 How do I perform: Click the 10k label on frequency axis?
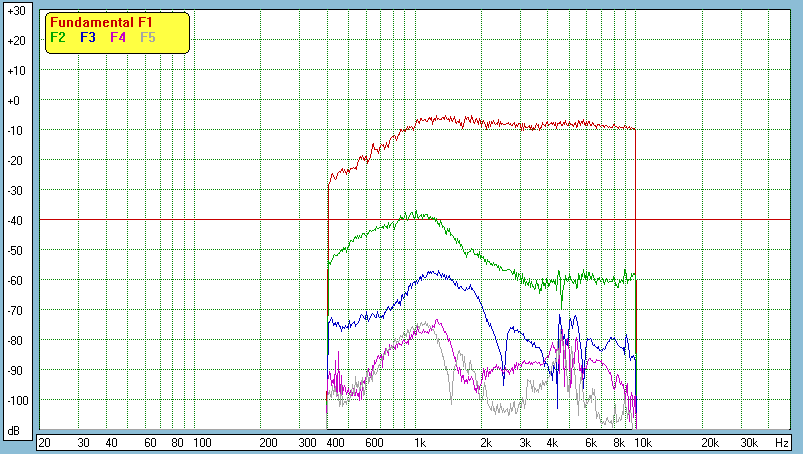(x=643, y=442)
